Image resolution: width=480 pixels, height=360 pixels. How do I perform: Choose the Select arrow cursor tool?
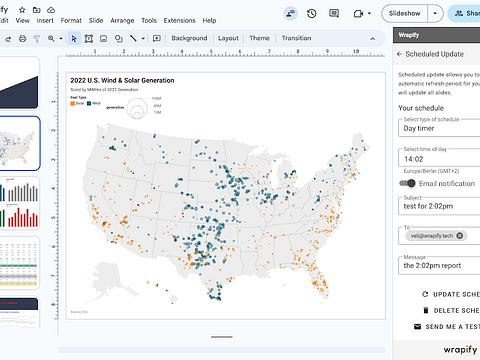point(74,39)
